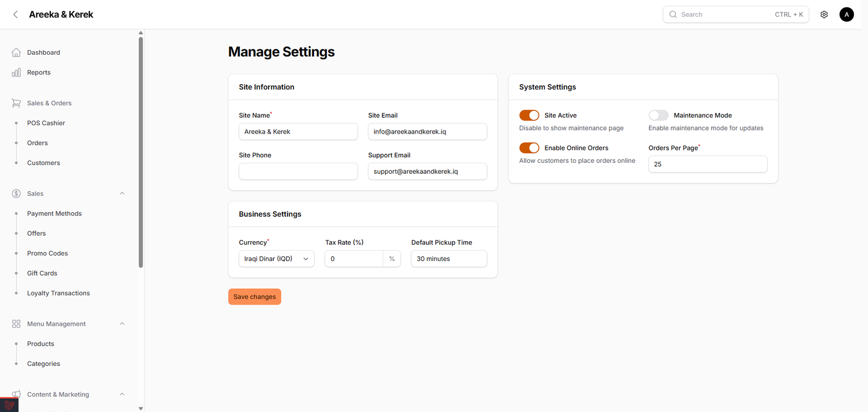The width and height of the screenshot is (868, 412).
Task: Click the System Settings heading
Action: click(x=547, y=87)
